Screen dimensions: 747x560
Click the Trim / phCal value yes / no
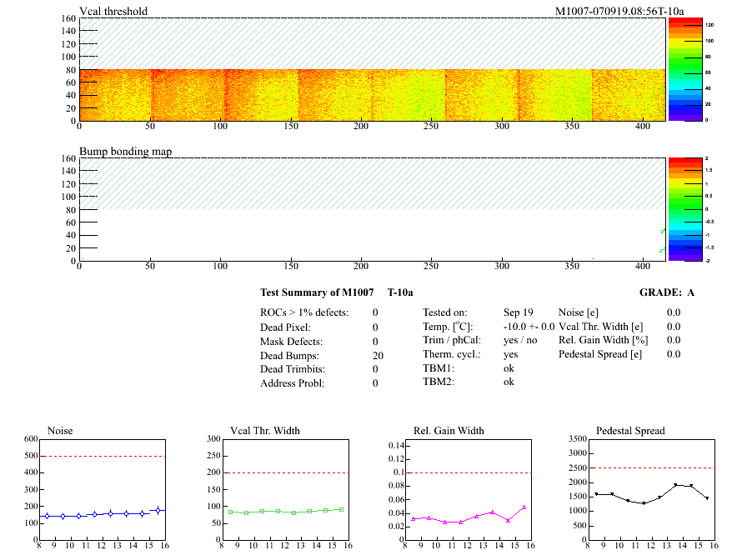(x=520, y=340)
